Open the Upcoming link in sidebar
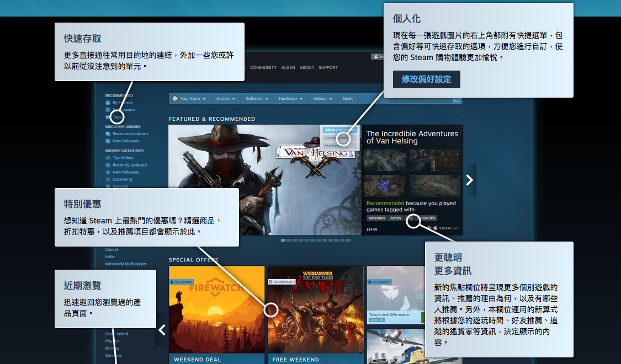Viewport: 621px width, 364px height. click(122, 179)
